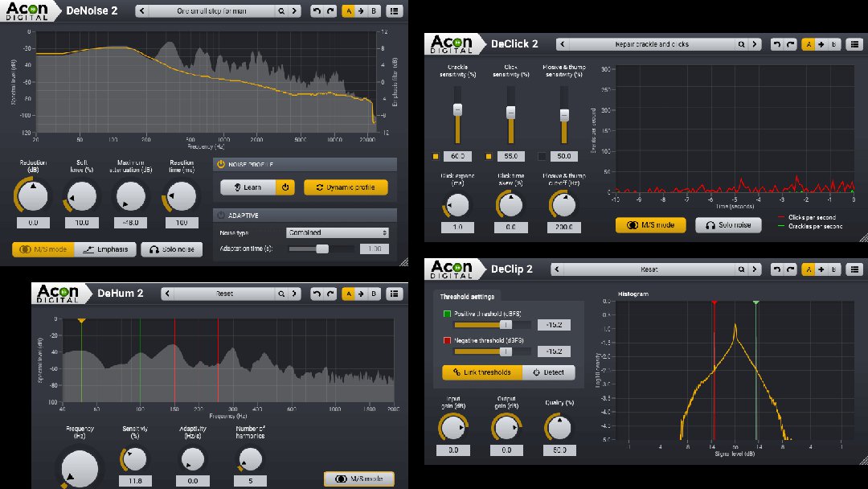This screenshot has width=868, height=489.
Task: Click the power icon beside Learn button
Action: pos(285,187)
